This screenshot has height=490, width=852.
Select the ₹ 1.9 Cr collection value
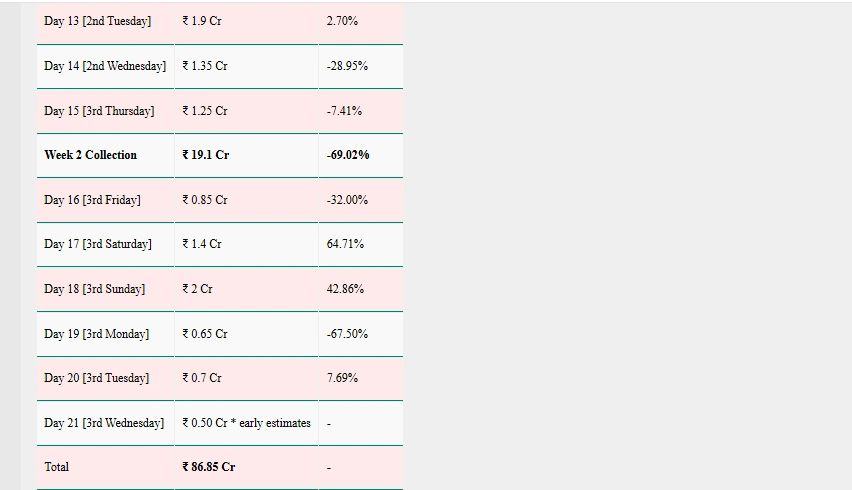click(202, 21)
